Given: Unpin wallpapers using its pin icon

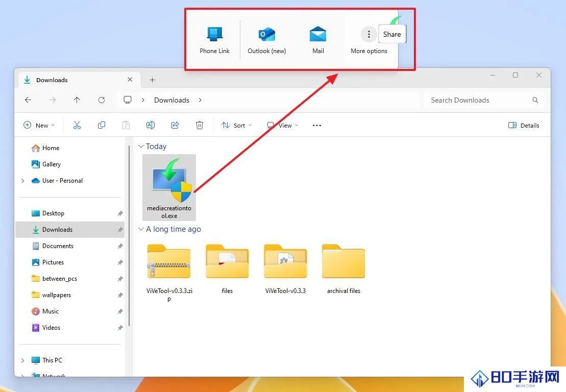Looking at the screenshot, I should coord(120,295).
